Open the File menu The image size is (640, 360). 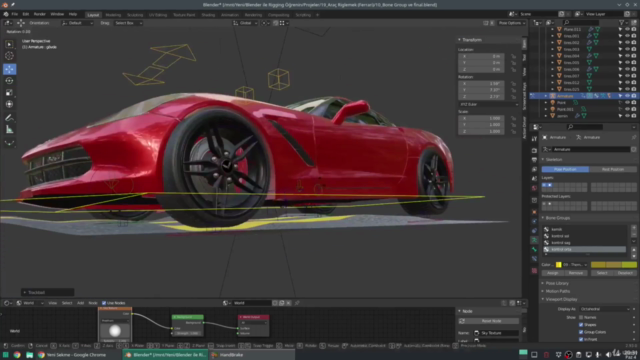click(x=15, y=14)
